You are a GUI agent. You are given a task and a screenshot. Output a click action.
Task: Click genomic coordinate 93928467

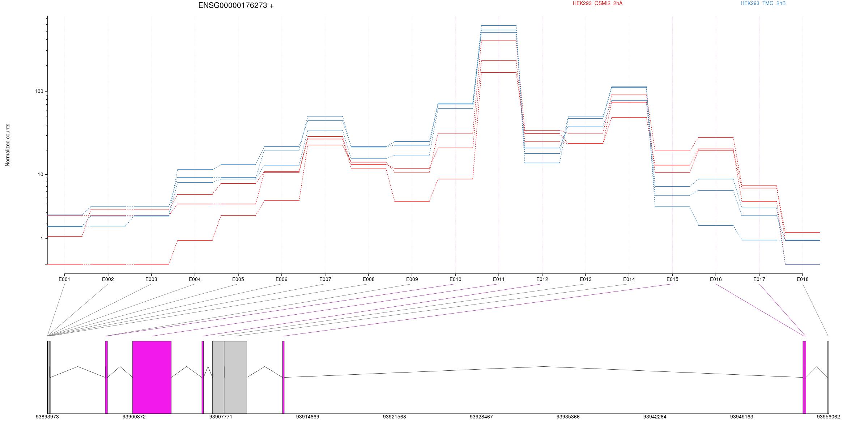(481, 417)
